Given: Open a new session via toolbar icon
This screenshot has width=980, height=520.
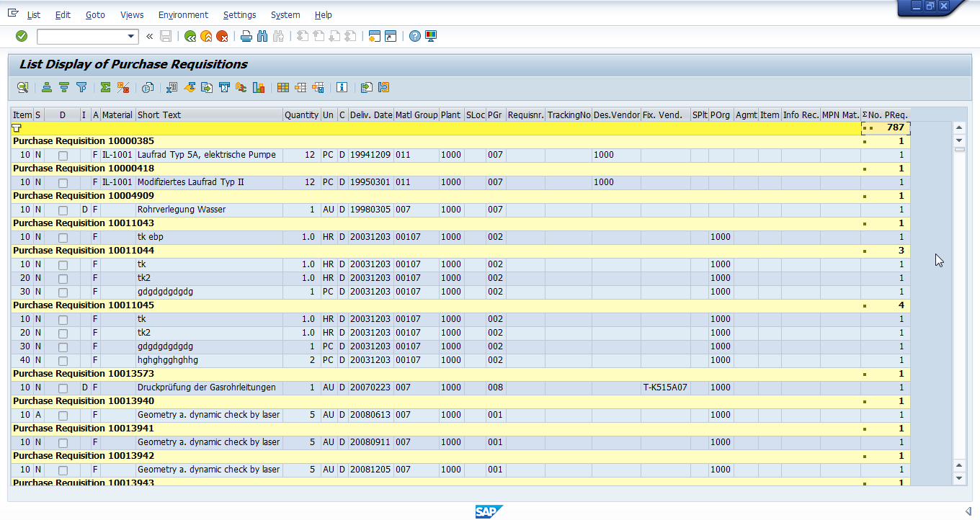Looking at the screenshot, I should (374, 36).
